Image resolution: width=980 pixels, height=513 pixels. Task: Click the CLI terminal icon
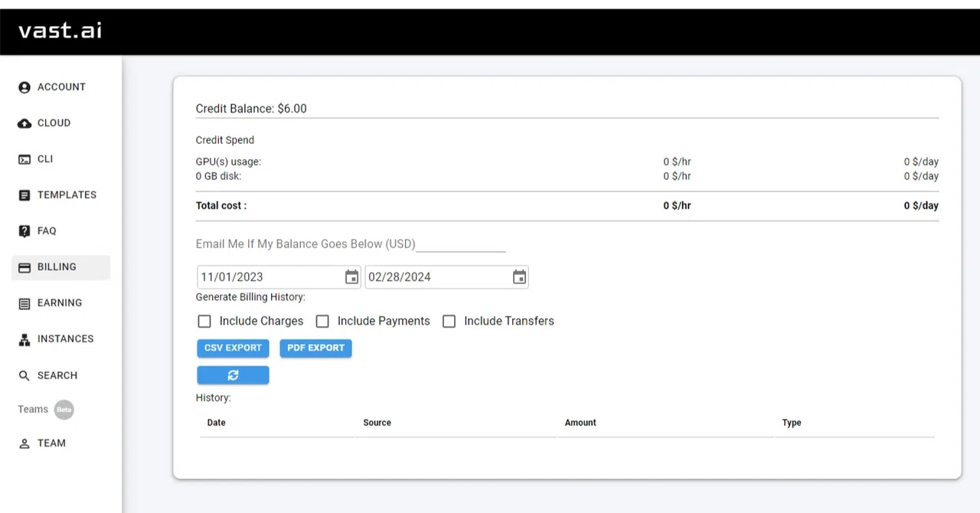pos(24,159)
